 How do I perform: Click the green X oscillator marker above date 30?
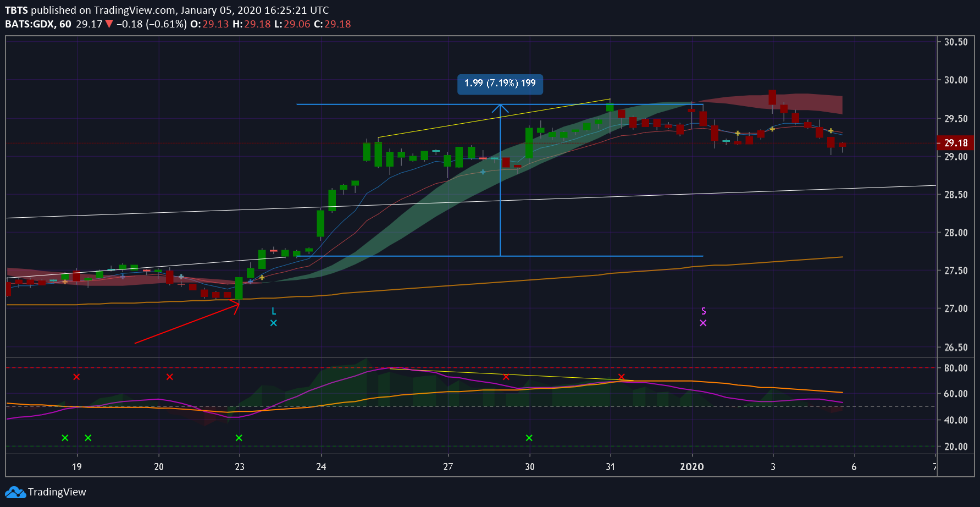click(x=529, y=438)
